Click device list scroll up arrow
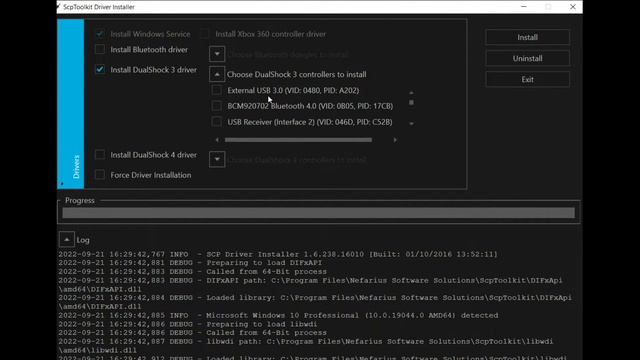640x360 pixels. tap(411, 93)
